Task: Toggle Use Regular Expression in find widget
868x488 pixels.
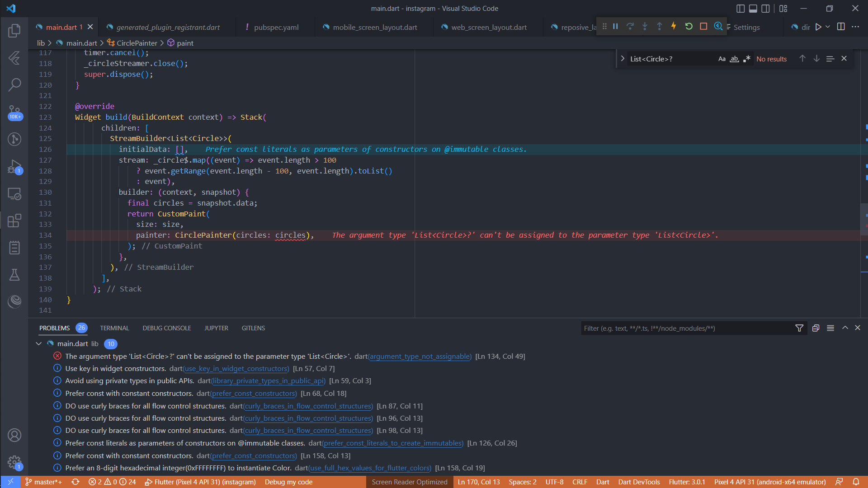Action: coord(746,59)
